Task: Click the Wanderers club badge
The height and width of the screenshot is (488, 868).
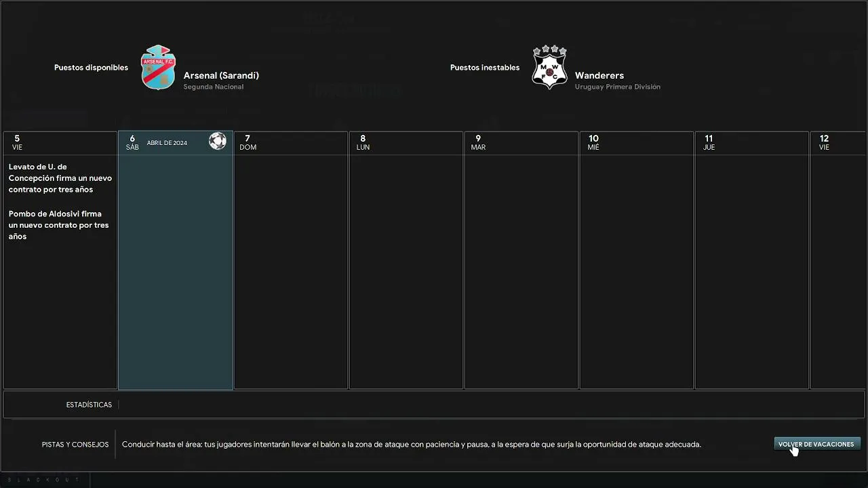Action: tap(549, 68)
